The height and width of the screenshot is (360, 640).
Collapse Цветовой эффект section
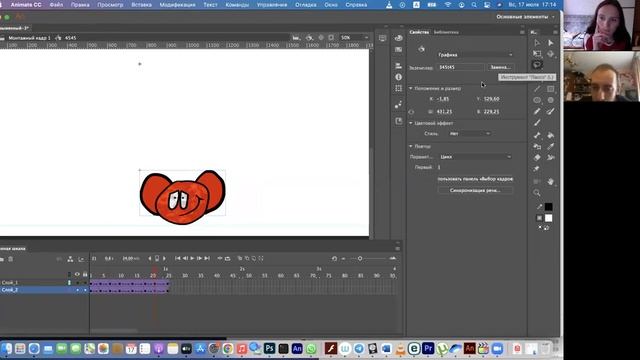click(x=411, y=123)
